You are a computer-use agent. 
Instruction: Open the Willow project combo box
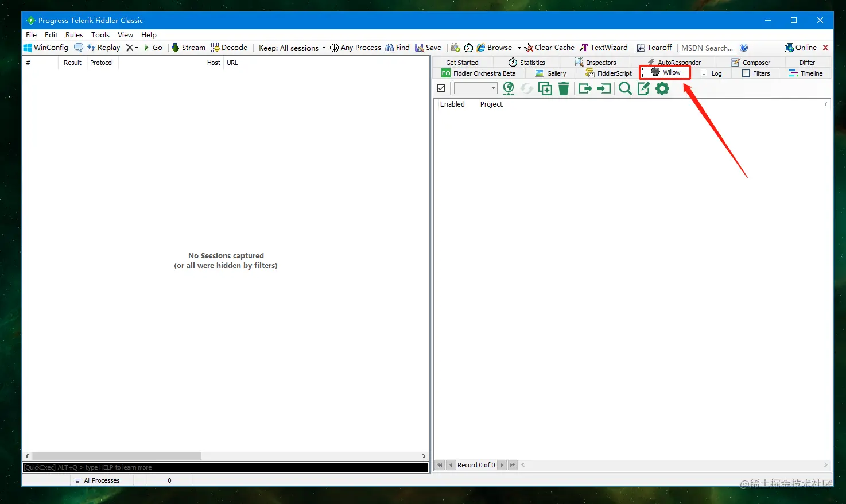pyautogui.click(x=476, y=88)
